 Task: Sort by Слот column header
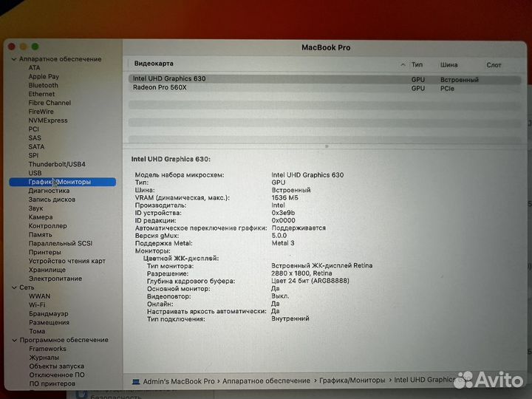tap(494, 65)
